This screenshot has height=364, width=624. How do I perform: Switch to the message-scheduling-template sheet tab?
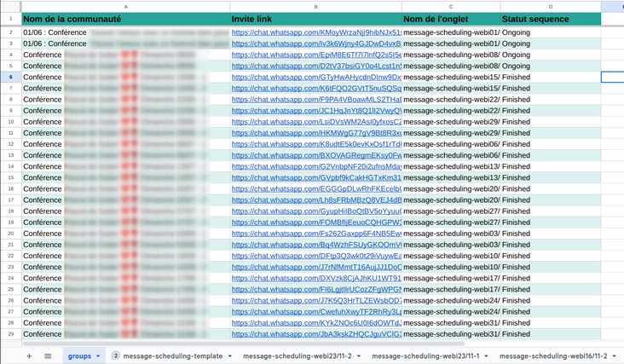point(172,355)
